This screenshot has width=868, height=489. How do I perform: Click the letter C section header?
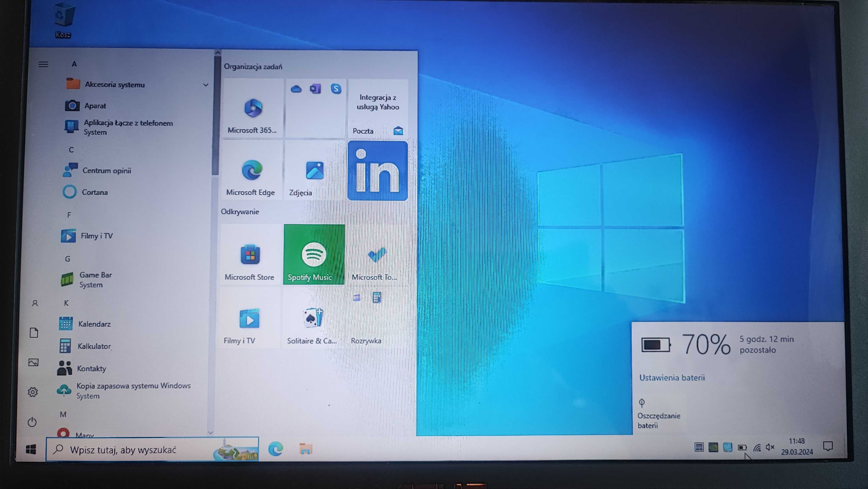pyautogui.click(x=71, y=150)
